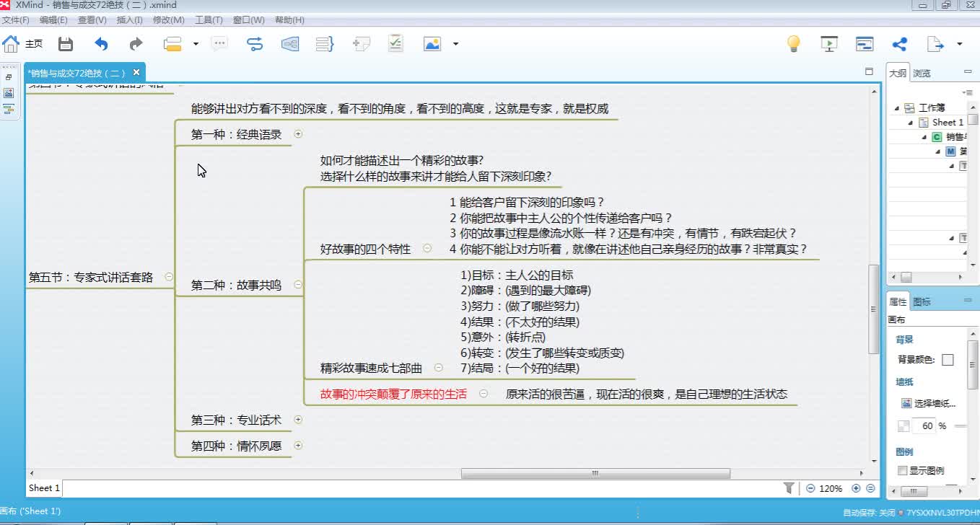Open the 插入(I) menu
Viewport: 980px width, 525px height.
[x=130, y=20]
